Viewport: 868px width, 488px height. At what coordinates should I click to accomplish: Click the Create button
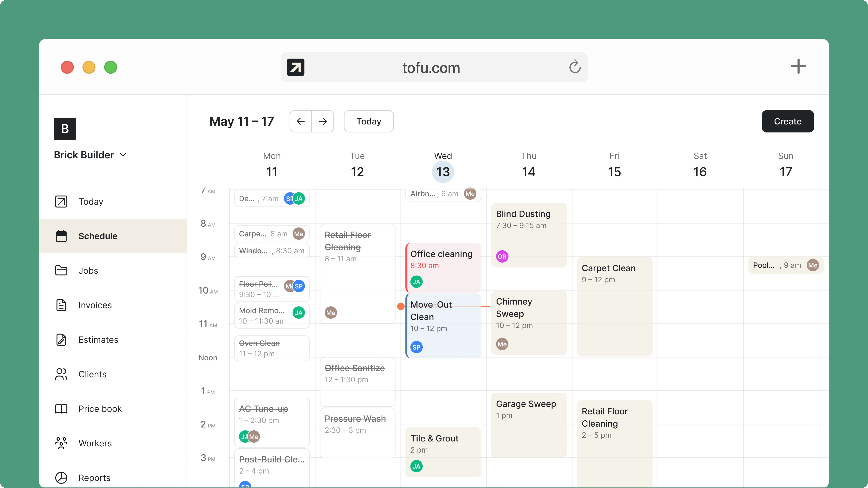[788, 121]
